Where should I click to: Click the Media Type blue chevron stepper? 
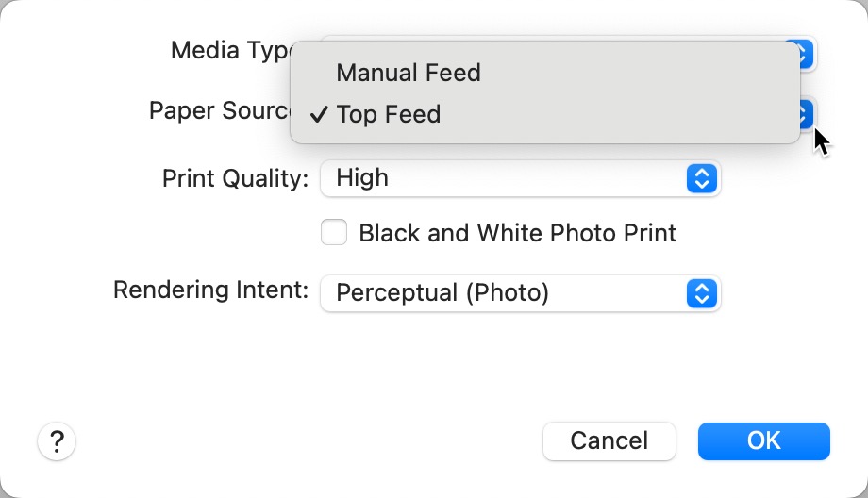(803, 53)
